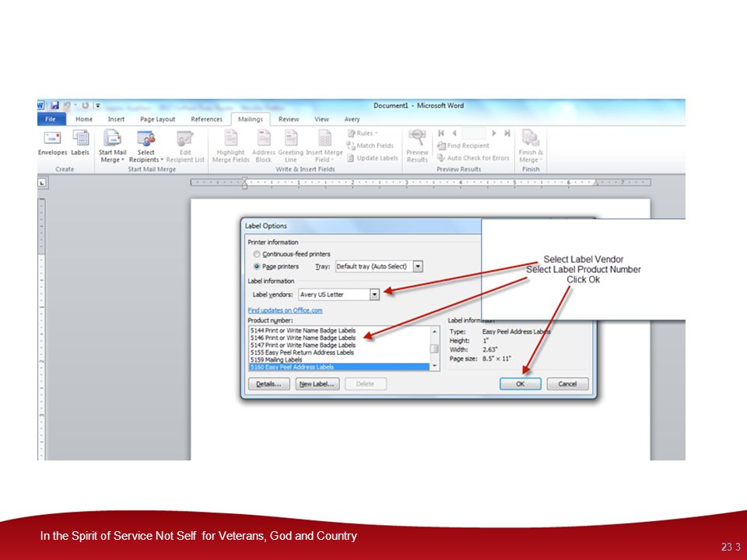Click the left indent marker on ruler
The height and width of the screenshot is (560, 747).
244,183
